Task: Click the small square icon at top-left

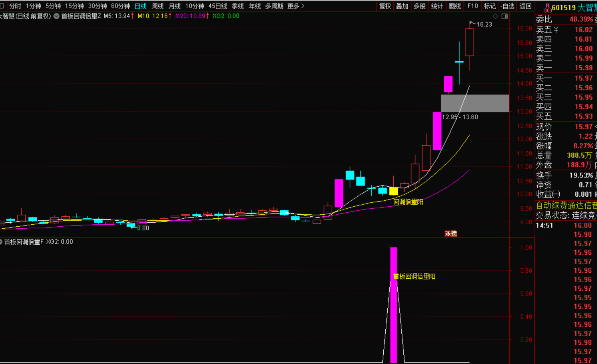Action: 2,6
